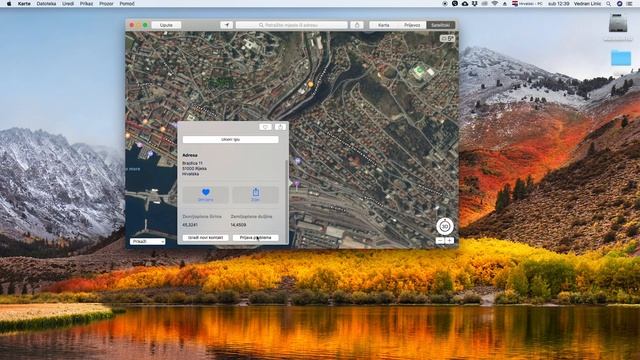Open the Upute directions button

coord(166,25)
